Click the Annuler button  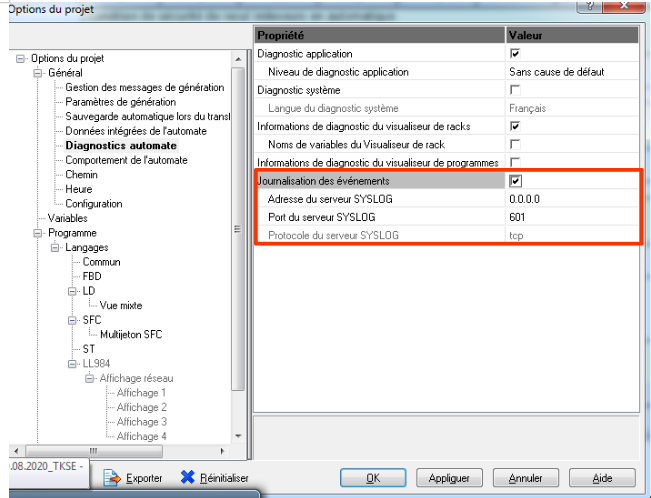click(x=526, y=478)
